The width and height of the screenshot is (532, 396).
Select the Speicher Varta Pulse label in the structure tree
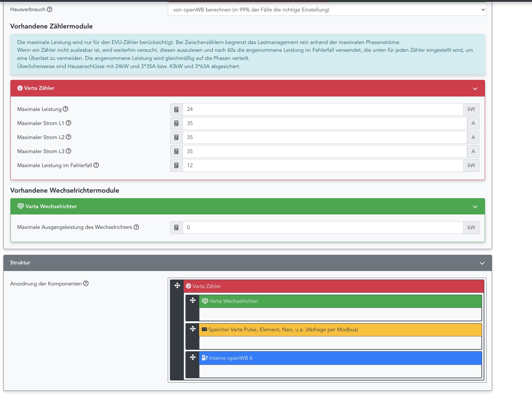(283, 329)
